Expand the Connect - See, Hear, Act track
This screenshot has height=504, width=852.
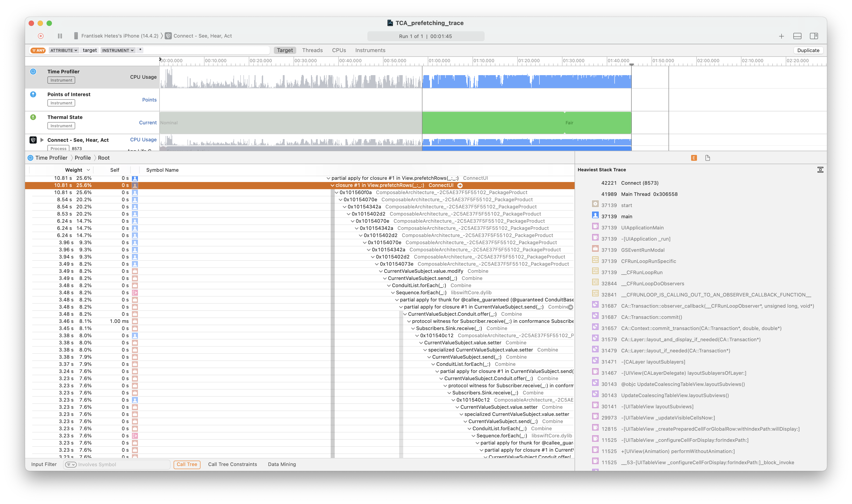(42, 140)
